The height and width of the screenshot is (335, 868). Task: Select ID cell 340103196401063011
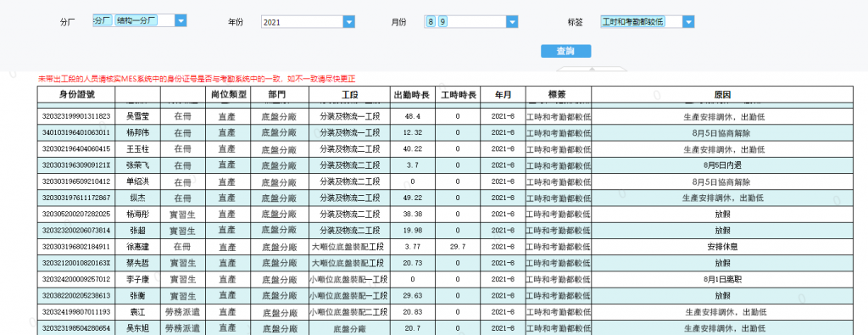point(76,133)
